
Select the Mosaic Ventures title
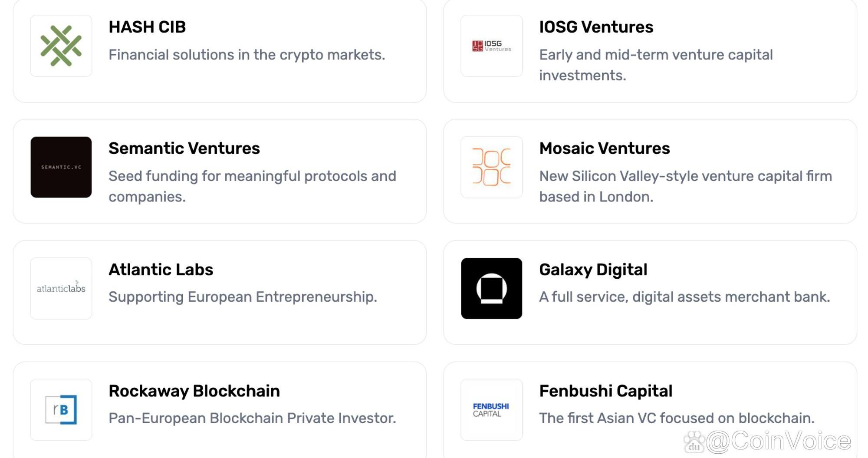click(605, 148)
